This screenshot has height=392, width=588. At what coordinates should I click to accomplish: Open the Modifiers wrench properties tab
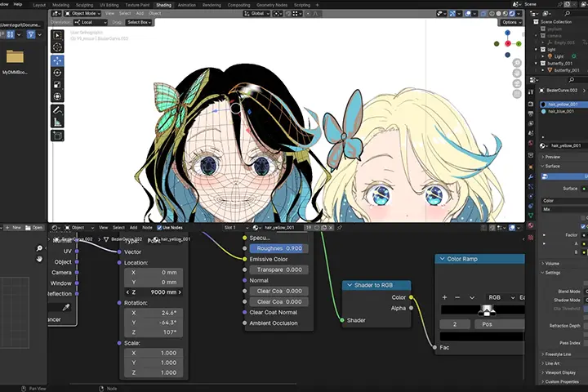pos(531,176)
